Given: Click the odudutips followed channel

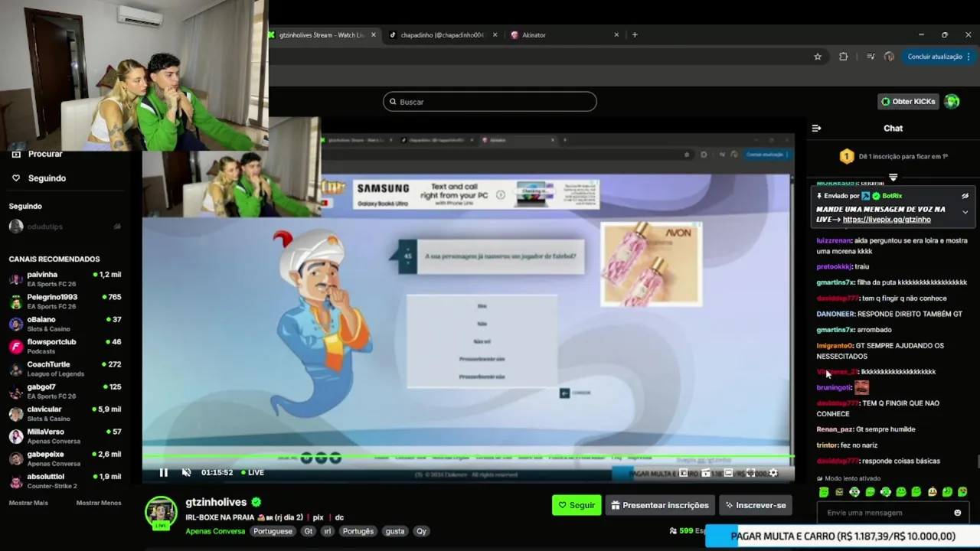Looking at the screenshot, I should pos(65,227).
